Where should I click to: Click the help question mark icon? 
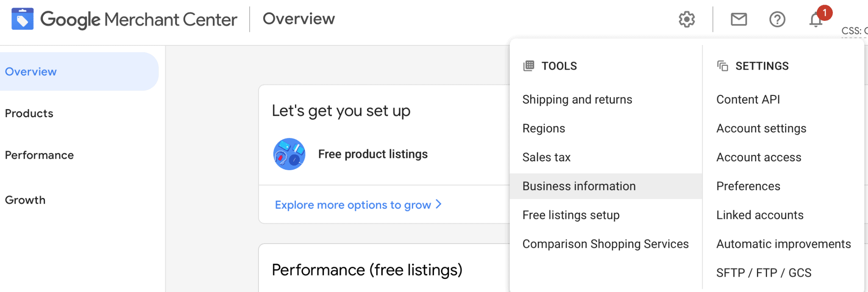click(777, 19)
